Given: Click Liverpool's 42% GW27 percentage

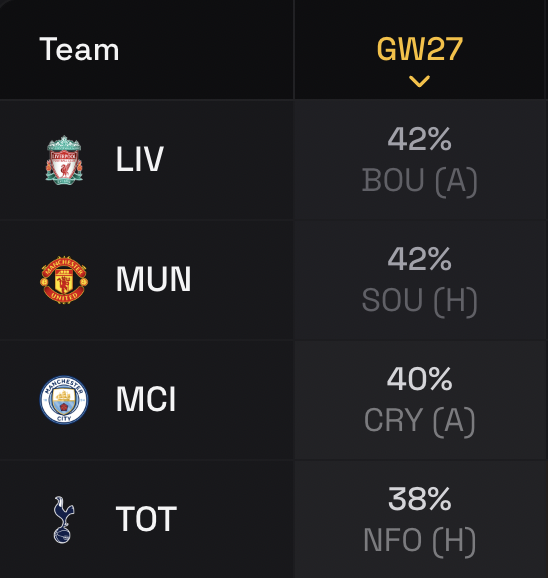Looking at the screenshot, I should (x=419, y=139).
